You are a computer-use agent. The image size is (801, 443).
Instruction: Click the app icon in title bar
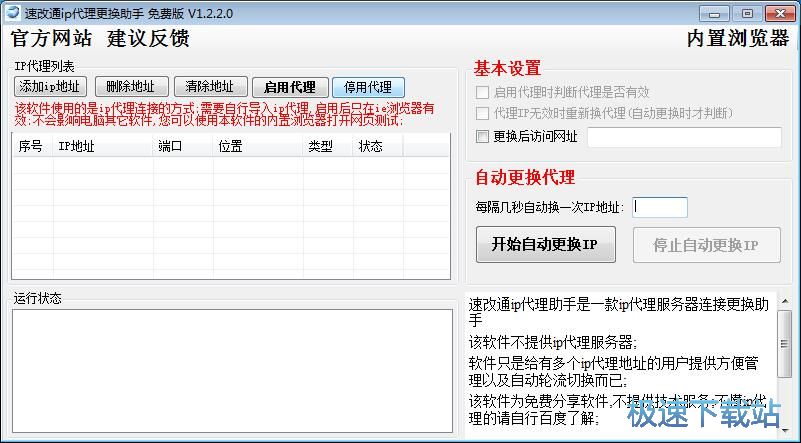tap(12, 12)
